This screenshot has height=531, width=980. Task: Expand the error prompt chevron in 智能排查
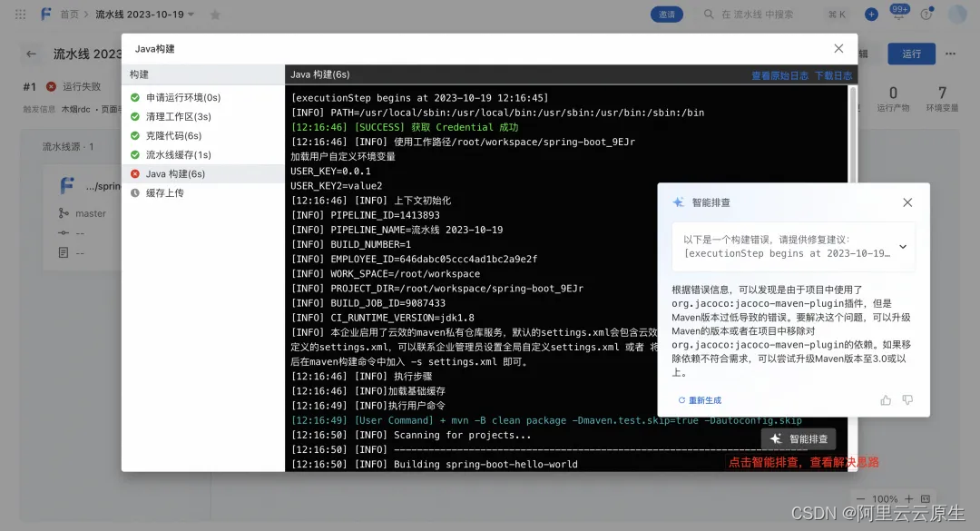903,246
